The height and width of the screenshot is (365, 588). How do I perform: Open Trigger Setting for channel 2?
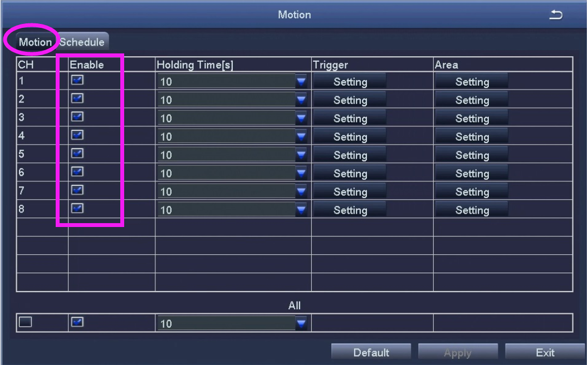pyautogui.click(x=350, y=99)
